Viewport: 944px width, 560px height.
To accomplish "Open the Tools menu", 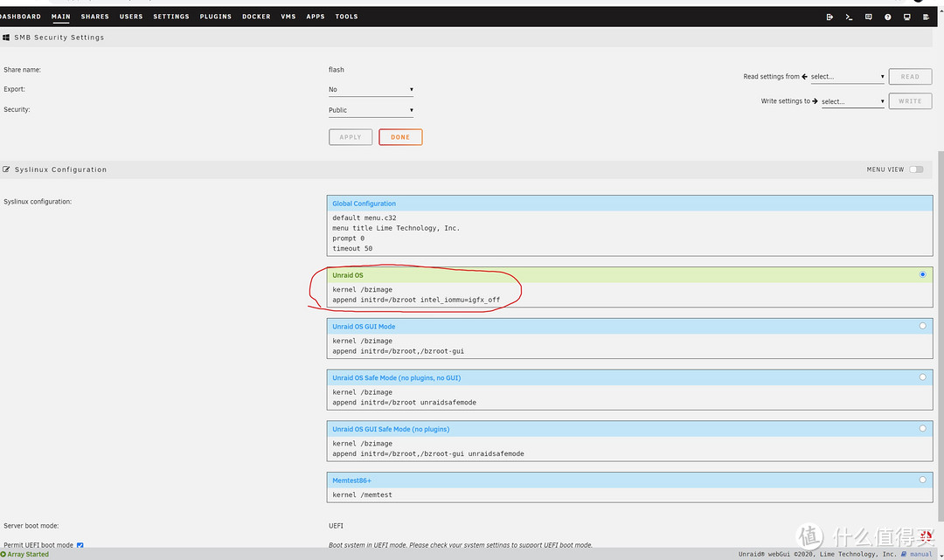I will click(x=347, y=17).
